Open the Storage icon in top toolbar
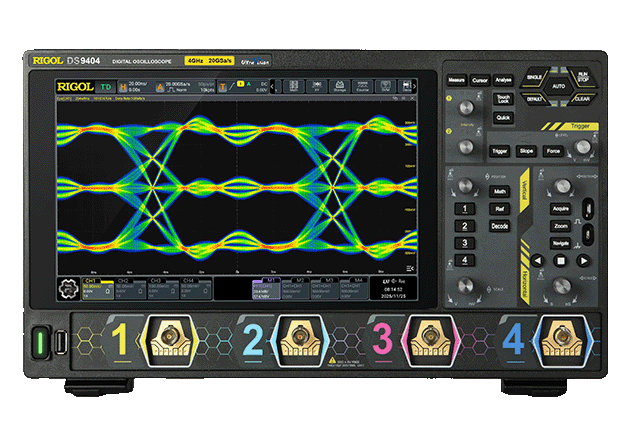 click(340, 86)
